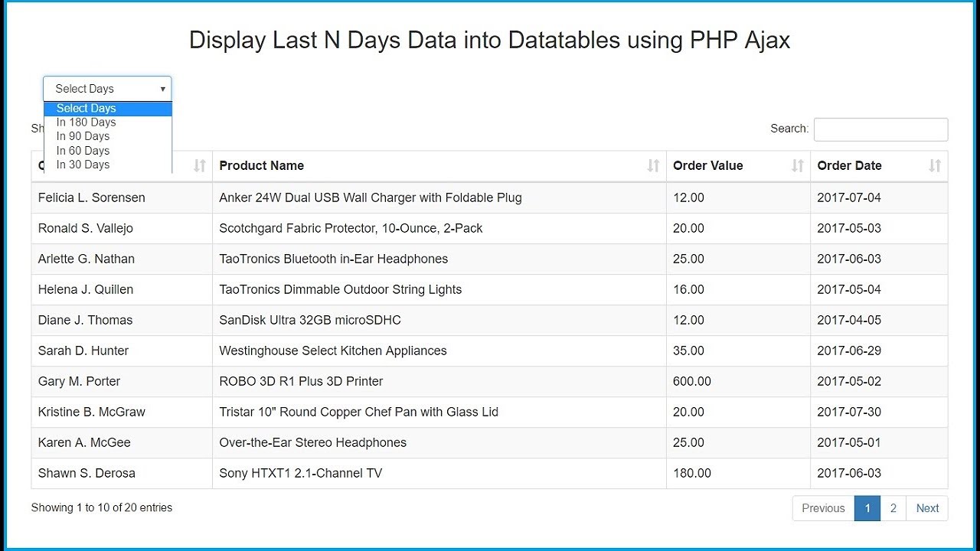Pick the highlighted Select Days option
The image size is (980, 551).
point(86,109)
